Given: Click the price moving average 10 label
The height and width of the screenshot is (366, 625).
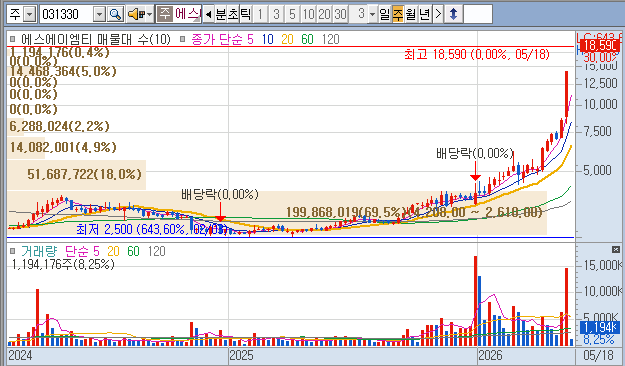Looking at the screenshot, I should coord(267,39).
